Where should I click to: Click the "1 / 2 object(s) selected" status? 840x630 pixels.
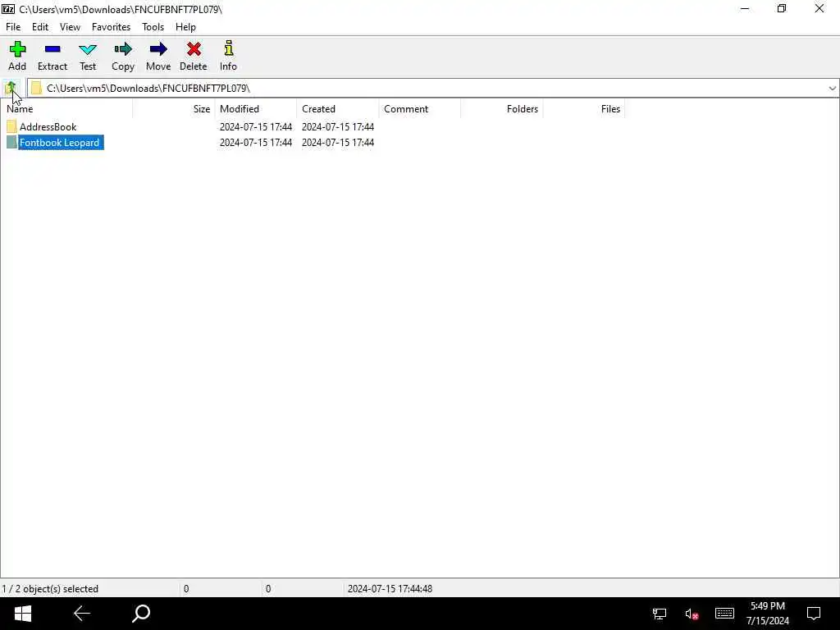(x=50, y=589)
